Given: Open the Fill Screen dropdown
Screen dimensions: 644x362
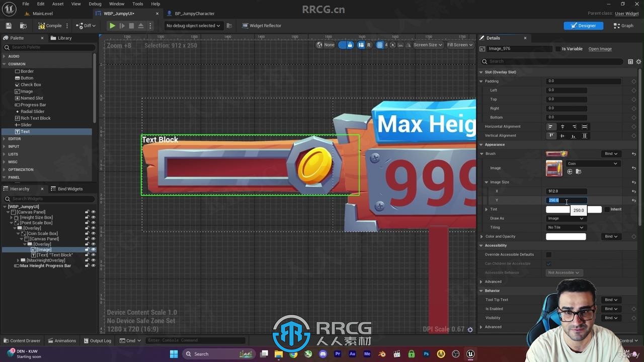Looking at the screenshot, I should coord(460,45).
